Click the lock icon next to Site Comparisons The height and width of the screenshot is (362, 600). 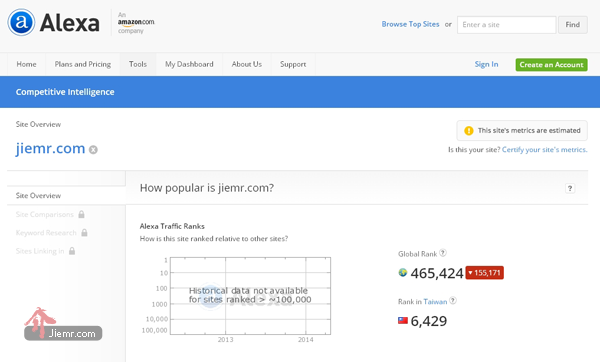81,214
